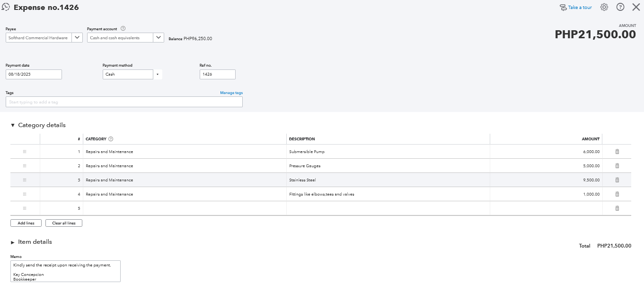Expand the Item details section
644x283 pixels.
[13, 242]
